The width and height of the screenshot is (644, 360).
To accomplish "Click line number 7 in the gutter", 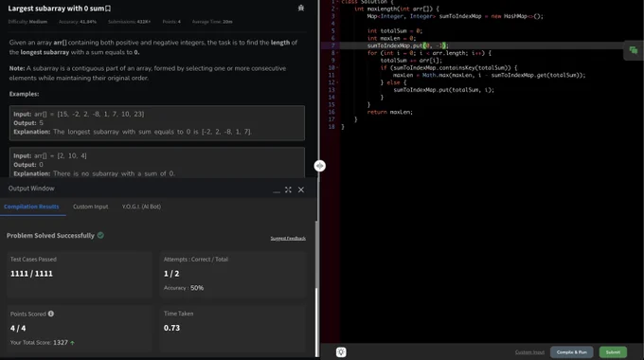I will coord(332,45).
